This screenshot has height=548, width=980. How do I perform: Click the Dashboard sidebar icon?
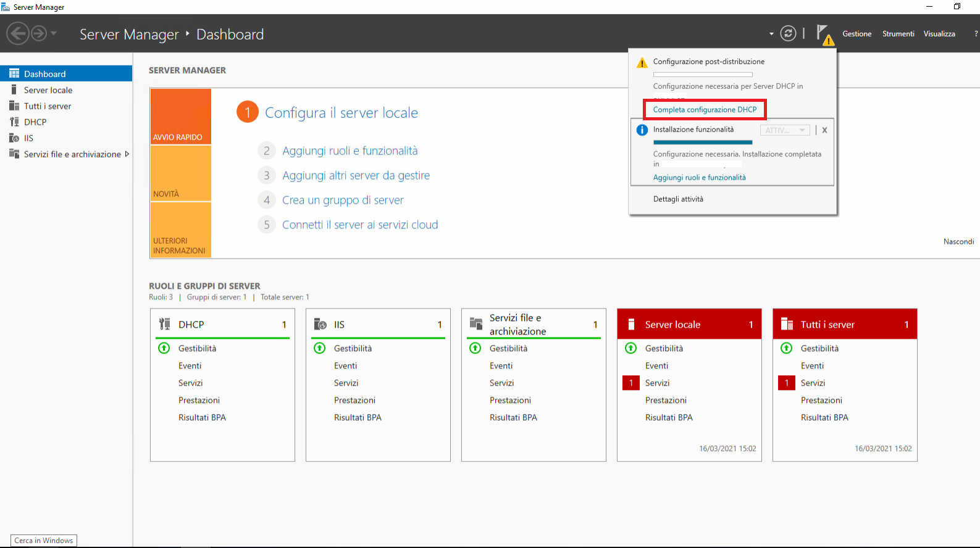[x=14, y=73]
